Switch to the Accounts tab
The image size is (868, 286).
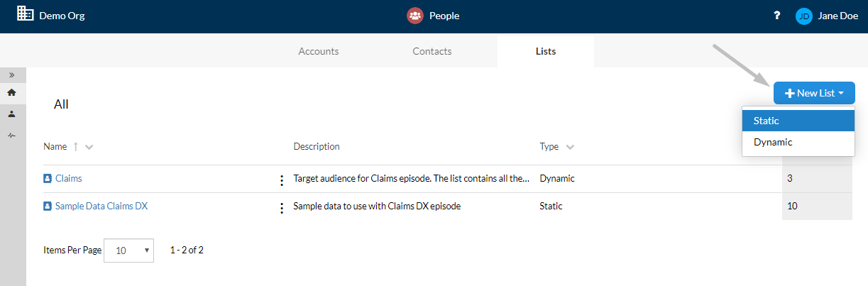coord(319,51)
